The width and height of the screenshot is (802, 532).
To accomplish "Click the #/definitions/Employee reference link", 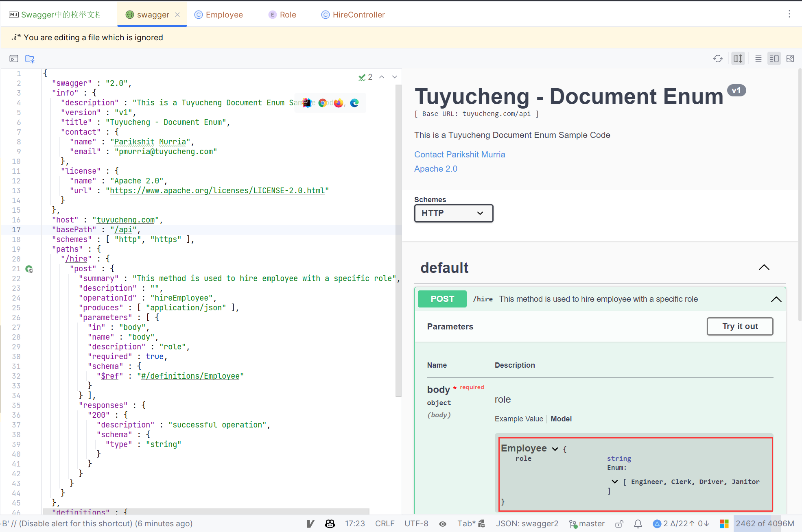I will (190, 376).
